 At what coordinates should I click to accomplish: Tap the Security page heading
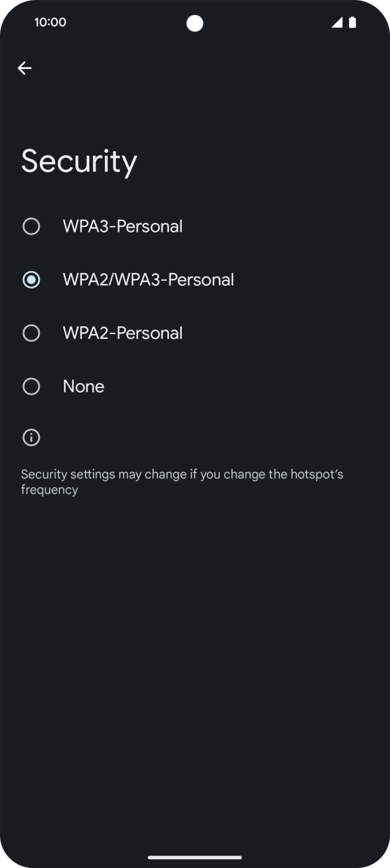coord(79,161)
